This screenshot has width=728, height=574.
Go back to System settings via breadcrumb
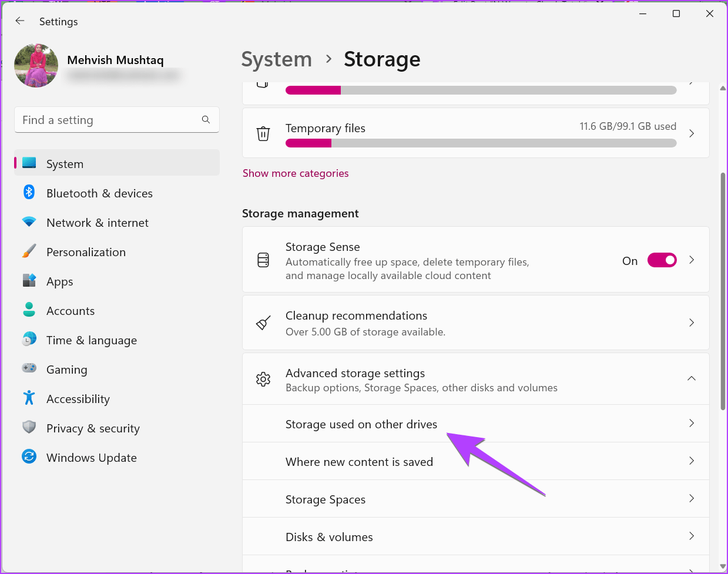click(x=276, y=59)
